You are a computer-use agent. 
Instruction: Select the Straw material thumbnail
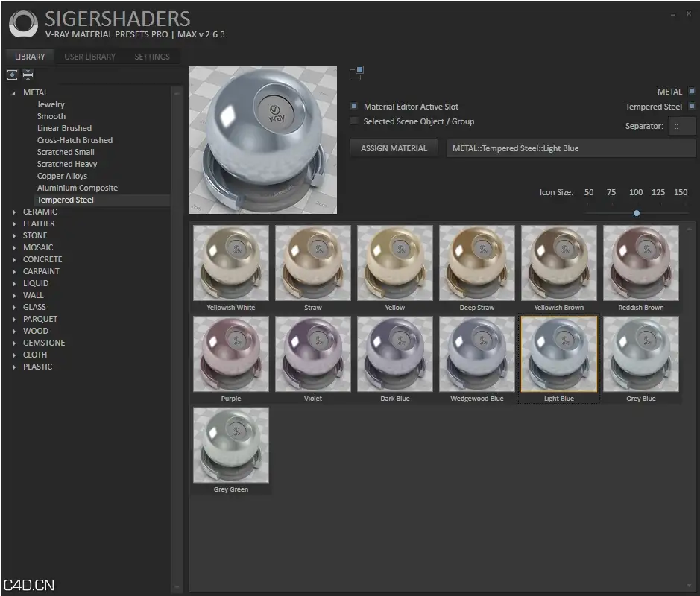pyautogui.click(x=313, y=263)
